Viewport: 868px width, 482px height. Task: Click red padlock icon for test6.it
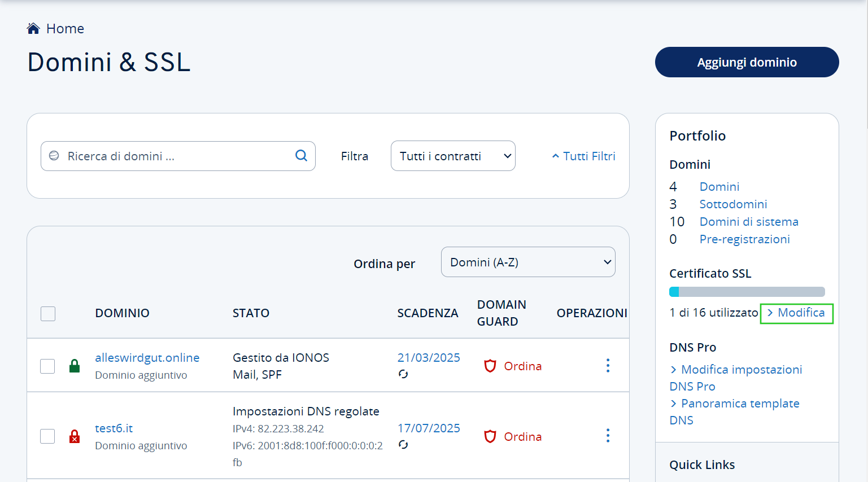(x=75, y=436)
